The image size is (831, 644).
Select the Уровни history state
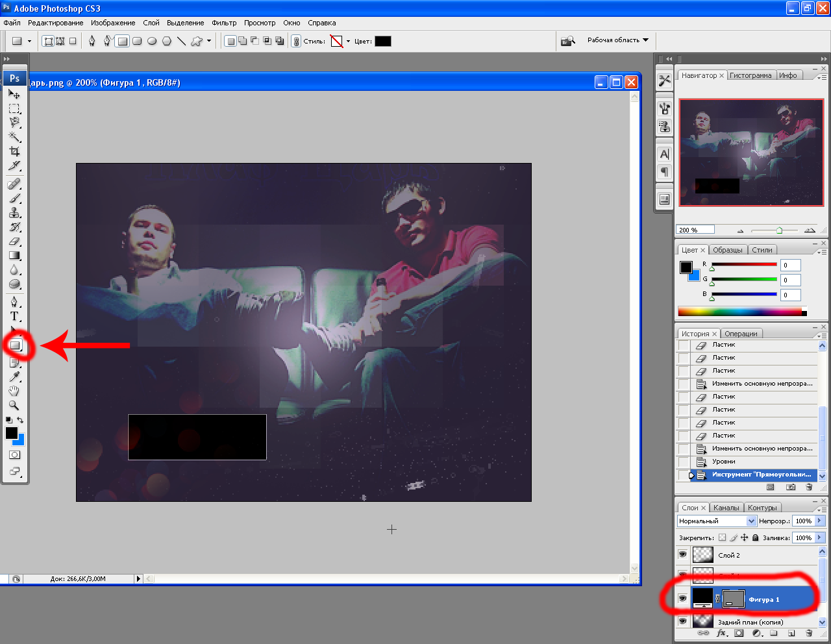[x=723, y=462]
